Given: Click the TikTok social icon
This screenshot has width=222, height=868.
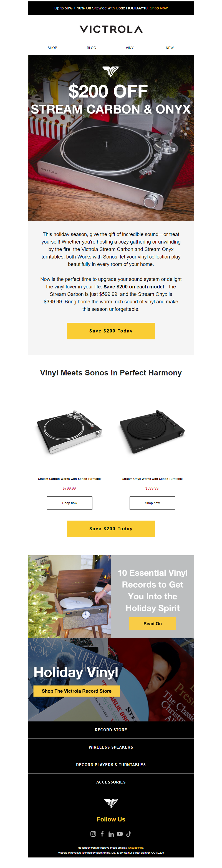Looking at the screenshot, I should 128,834.
